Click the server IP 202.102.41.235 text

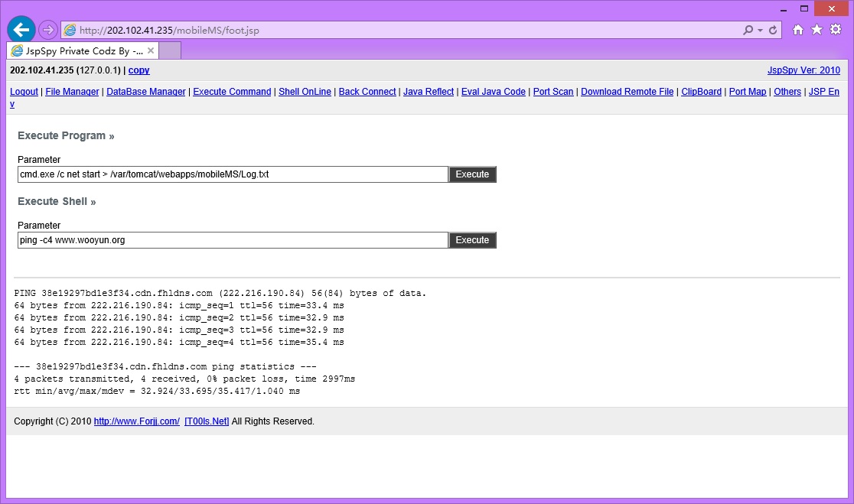42,70
